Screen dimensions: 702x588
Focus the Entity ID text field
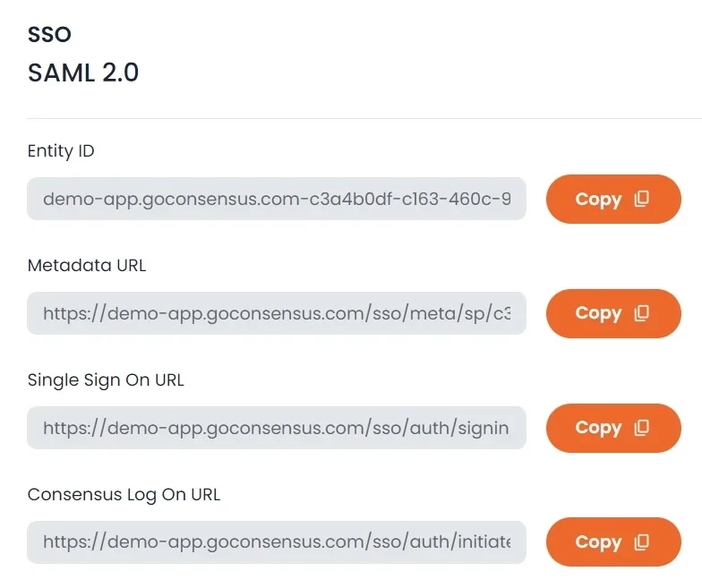276,199
